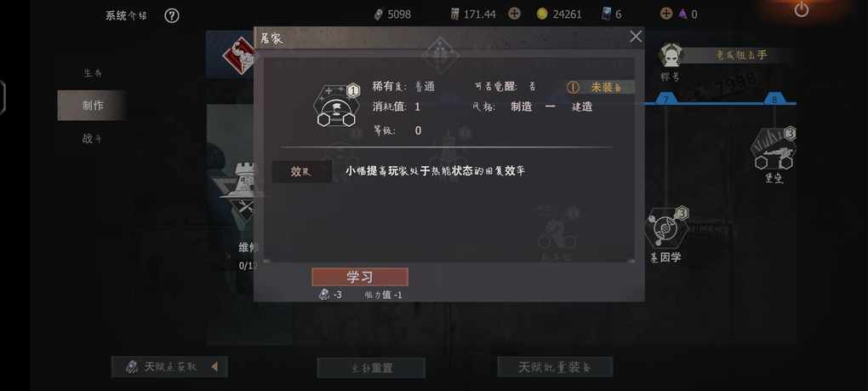Click the reset button at bottom center
Screen dimensions: 868x391
coord(371,368)
